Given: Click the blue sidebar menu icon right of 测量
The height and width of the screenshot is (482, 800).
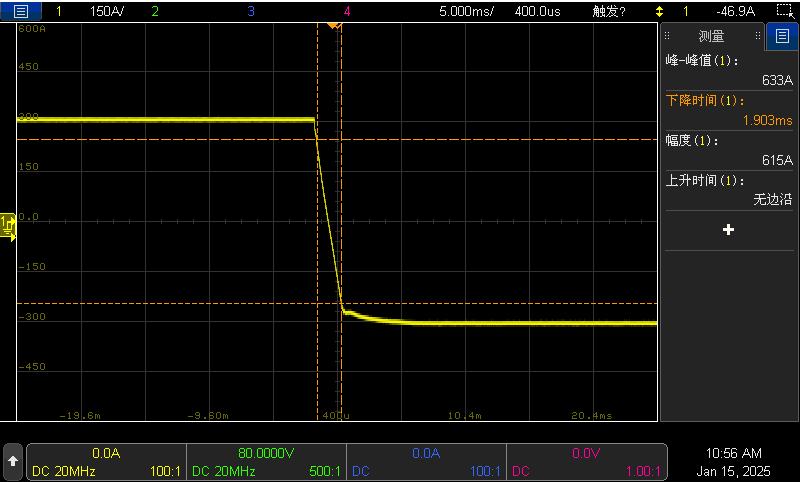Looking at the screenshot, I should click(782, 37).
